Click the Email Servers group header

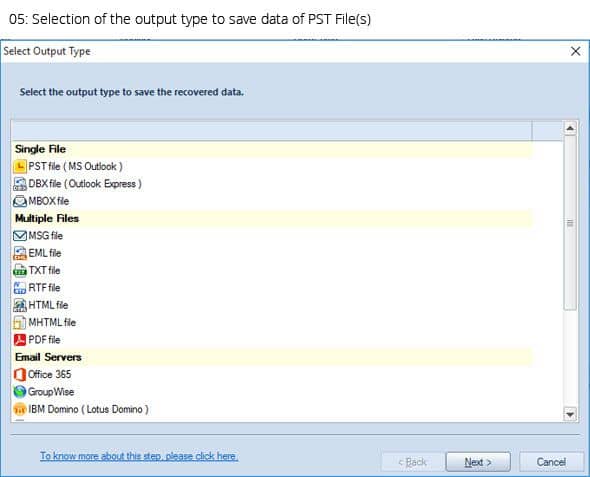click(x=272, y=357)
